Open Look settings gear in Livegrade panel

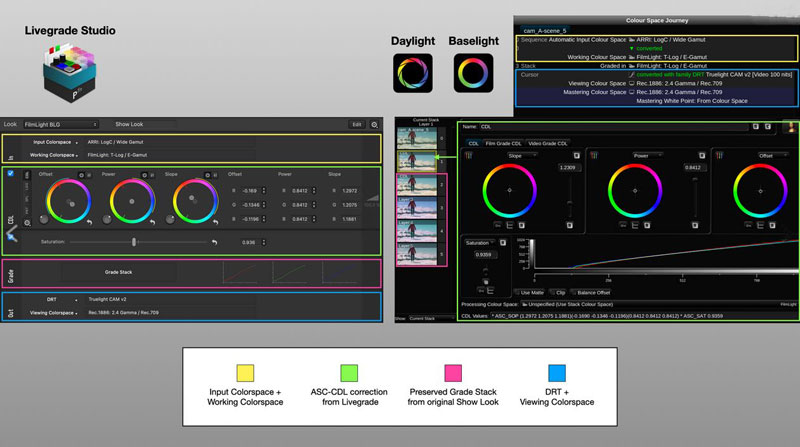point(374,125)
